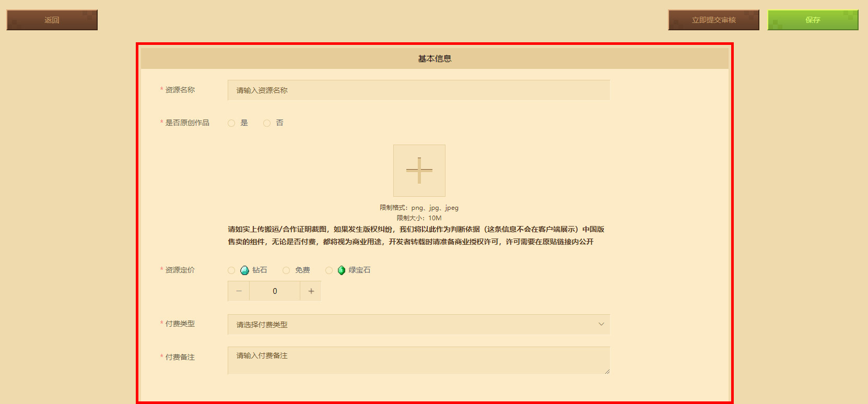868x404 pixels.
Task: Click the price number field showing 0
Action: (x=275, y=291)
